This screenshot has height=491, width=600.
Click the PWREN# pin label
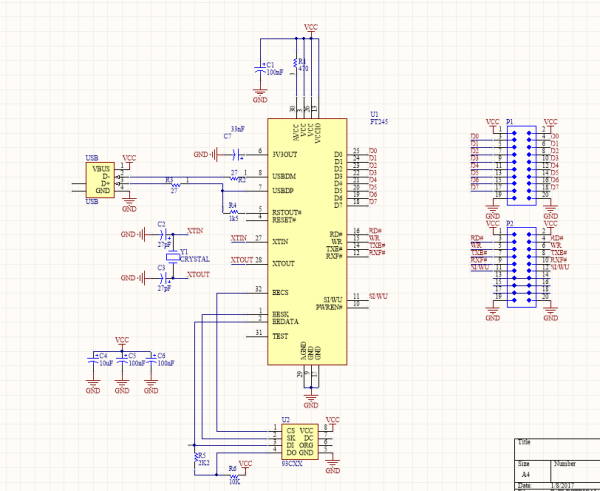[329, 307]
